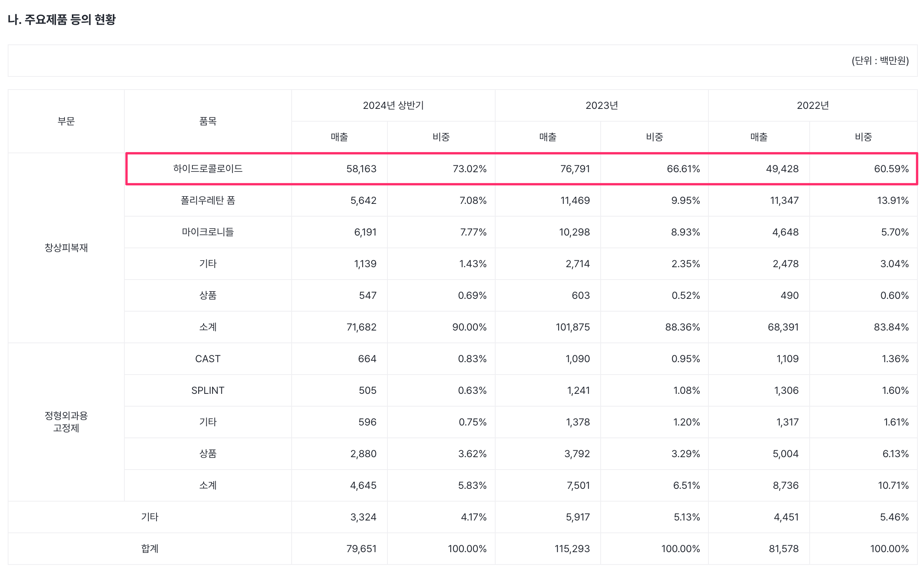924x573 pixels.
Task: Select the 부문 header cell
Action: pyautogui.click(x=66, y=121)
